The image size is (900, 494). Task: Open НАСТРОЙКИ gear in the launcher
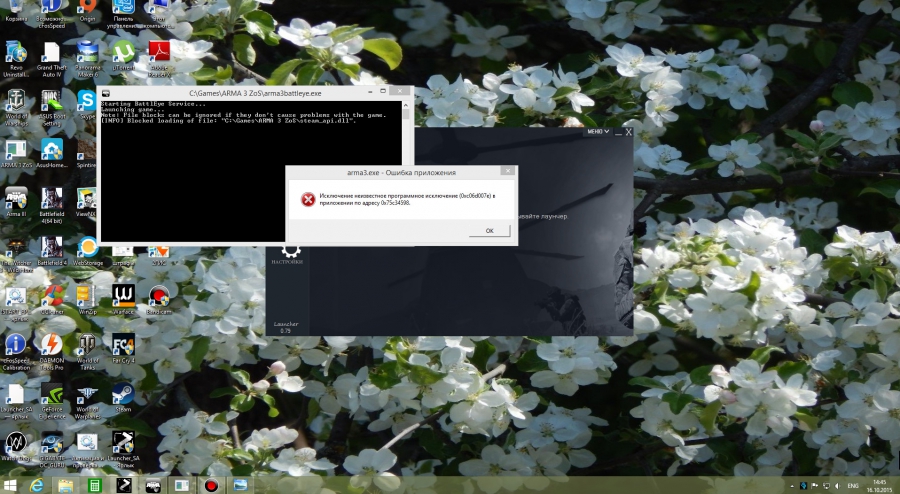[290, 254]
